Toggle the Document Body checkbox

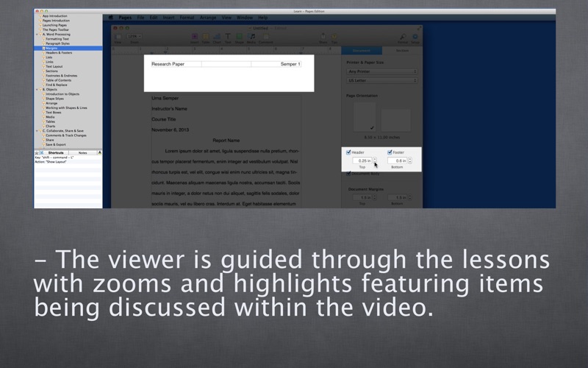pyautogui.click(x=348, y=174)
